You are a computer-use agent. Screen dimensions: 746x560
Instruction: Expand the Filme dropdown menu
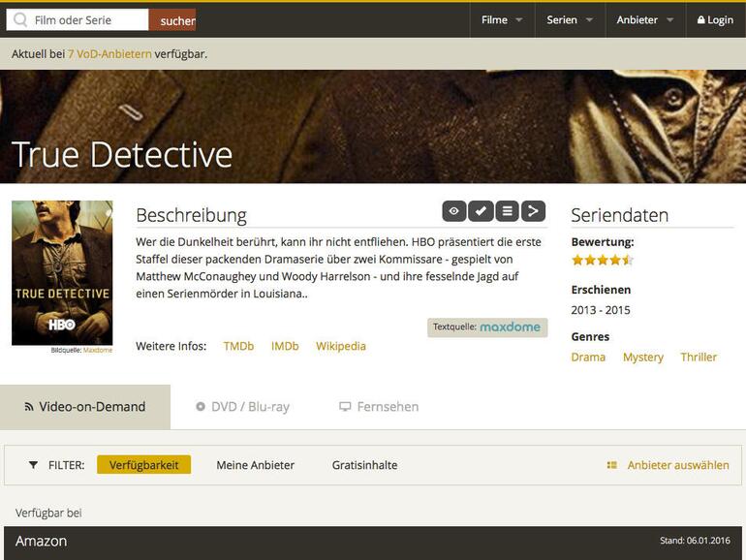(502, 20)
